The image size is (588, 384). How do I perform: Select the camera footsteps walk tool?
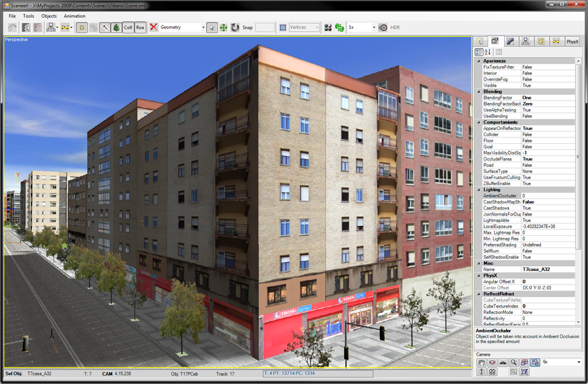(492, 371)
